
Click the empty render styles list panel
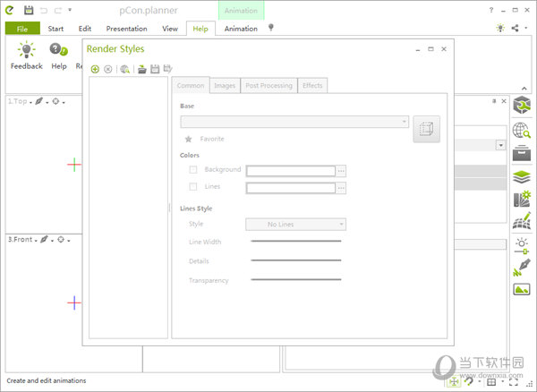128,208
